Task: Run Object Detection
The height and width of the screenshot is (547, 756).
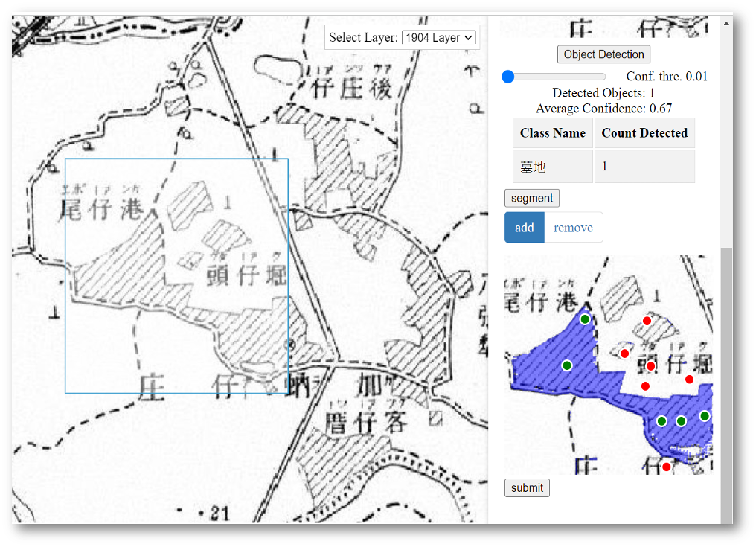Action: coord(603,54)
